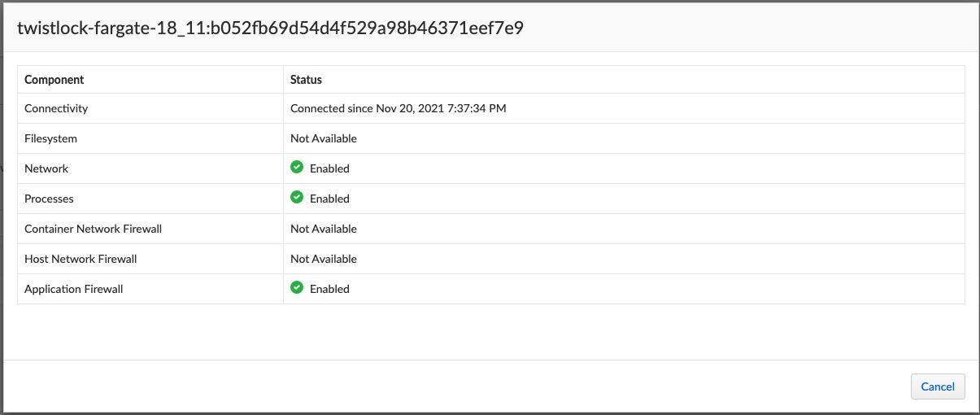Click the Status column header
The image size is (980, 415).
tap(306, 80)
